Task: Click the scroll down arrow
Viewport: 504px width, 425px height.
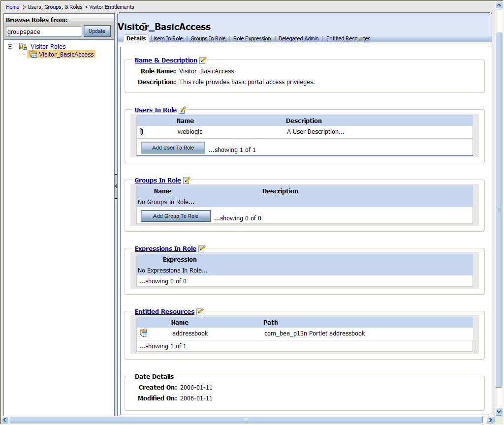Action: click(x=499, y=411)
